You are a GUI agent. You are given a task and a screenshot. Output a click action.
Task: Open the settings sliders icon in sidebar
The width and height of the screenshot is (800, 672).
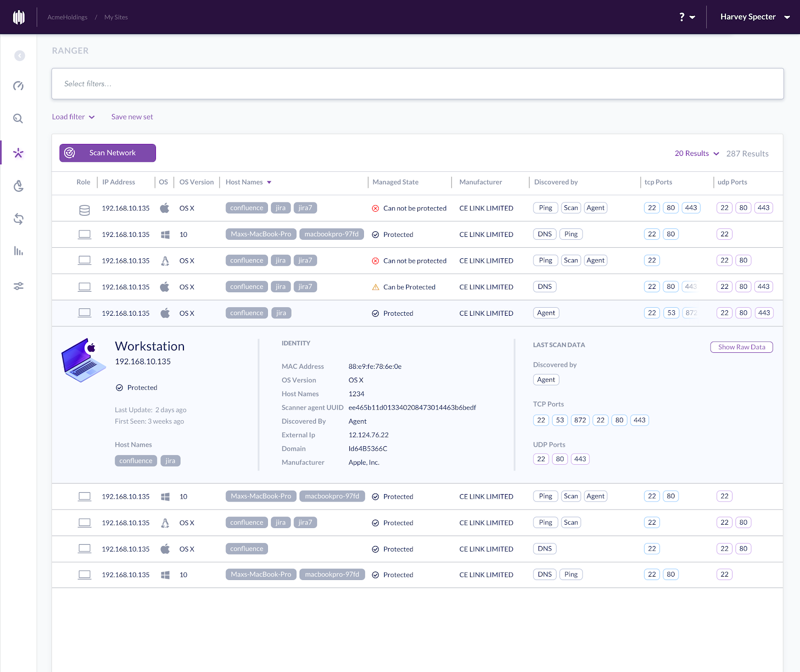18,286
